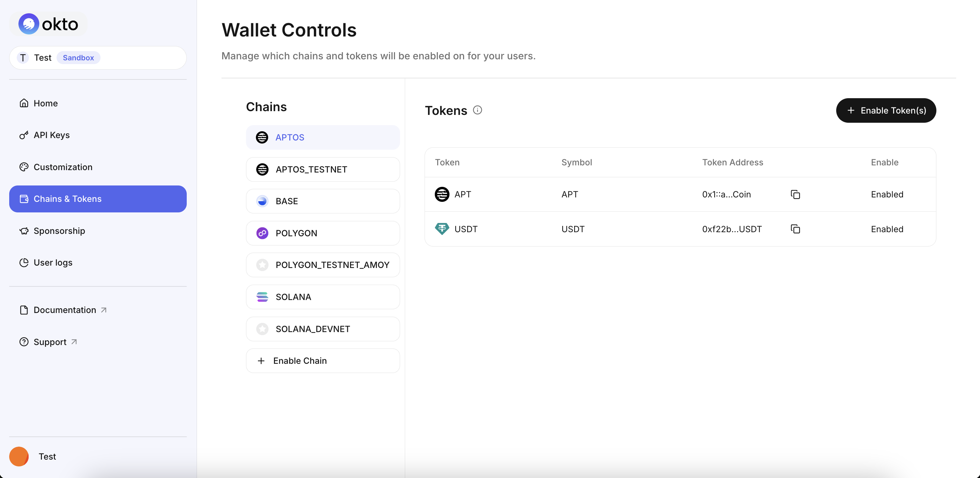Screen dimensions: 980x478
Task: Click the Enable column header
Action: [x=885, y=163]
